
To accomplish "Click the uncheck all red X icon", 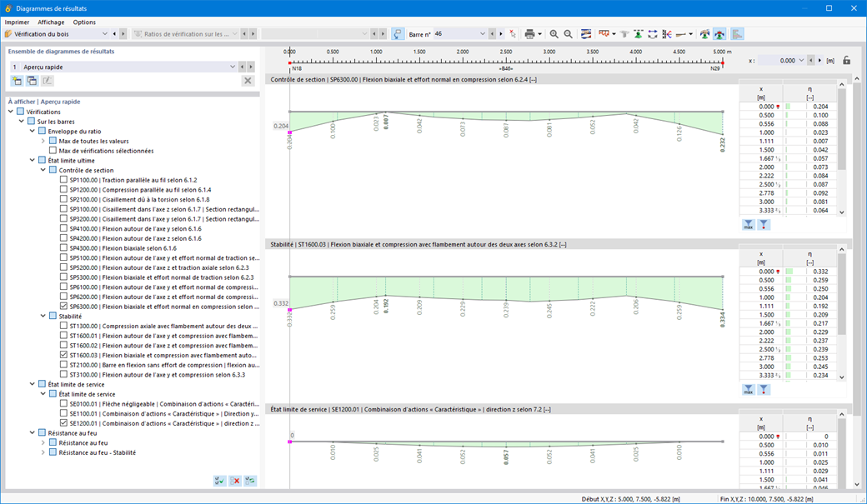I will point(235,481).
